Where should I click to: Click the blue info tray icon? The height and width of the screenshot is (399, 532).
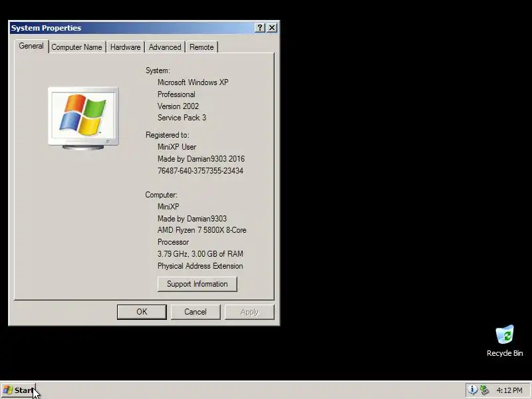point(473,390)
